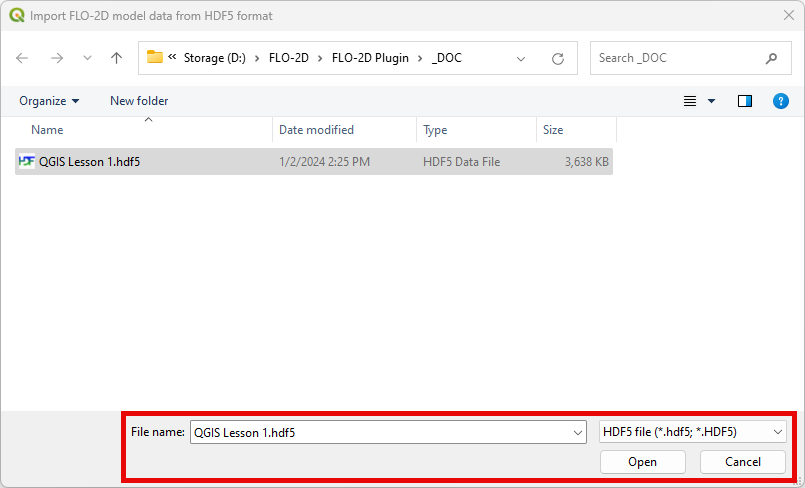Click New folder in toolbar
Image resolution: width=805 pixels, height=488 pixels.
[139, 101]
